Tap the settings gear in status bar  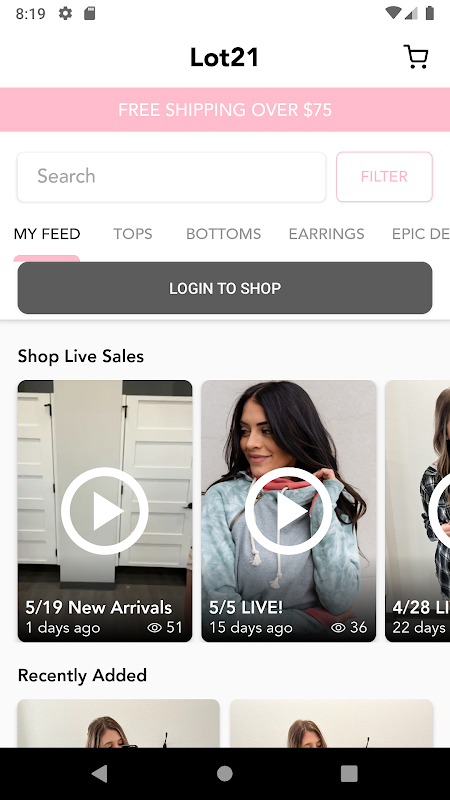pos(65,13)
